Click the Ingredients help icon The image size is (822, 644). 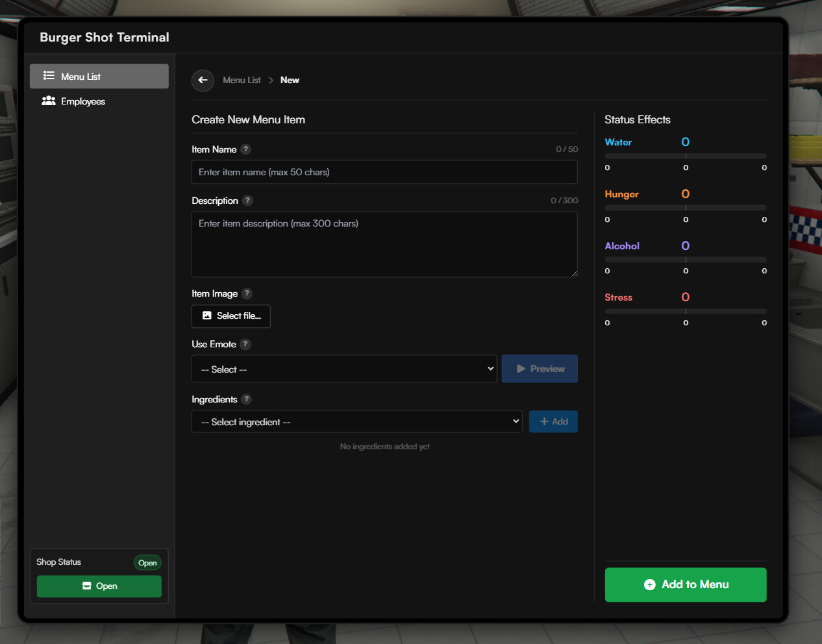(247, 399)
